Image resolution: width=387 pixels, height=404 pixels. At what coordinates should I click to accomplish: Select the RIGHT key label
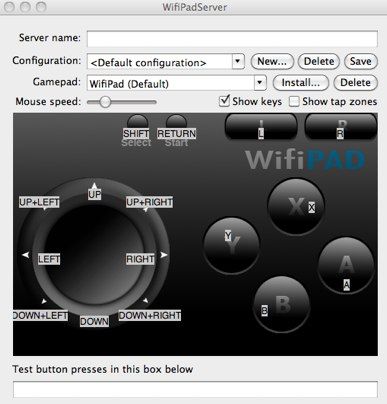[140, 259]
